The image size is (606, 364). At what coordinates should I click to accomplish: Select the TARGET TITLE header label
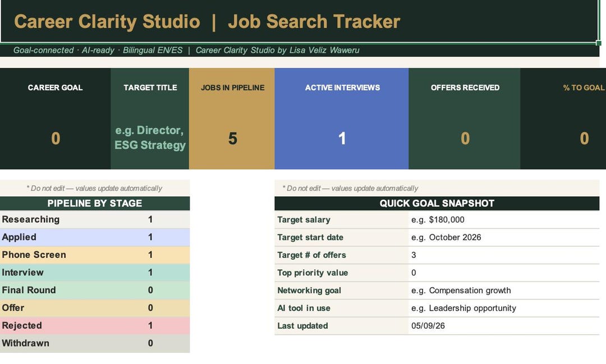point(150,87)
